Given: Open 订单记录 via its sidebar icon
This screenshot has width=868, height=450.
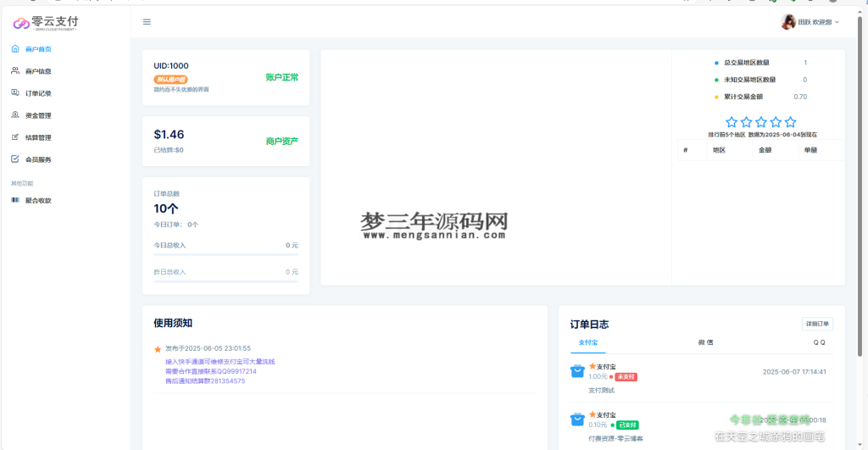Looking at the screenshot, I should click(15, 93).
